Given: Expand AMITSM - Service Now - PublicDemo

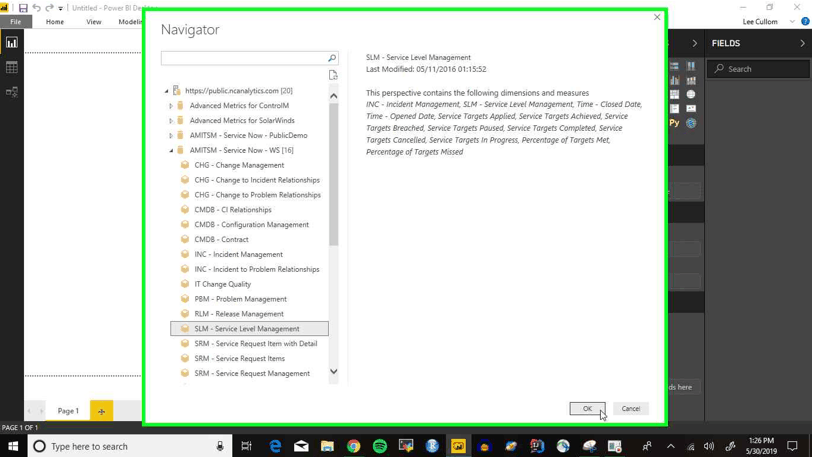Looking at the screenshot, I should pyautogui.click(x=171, y=136).
